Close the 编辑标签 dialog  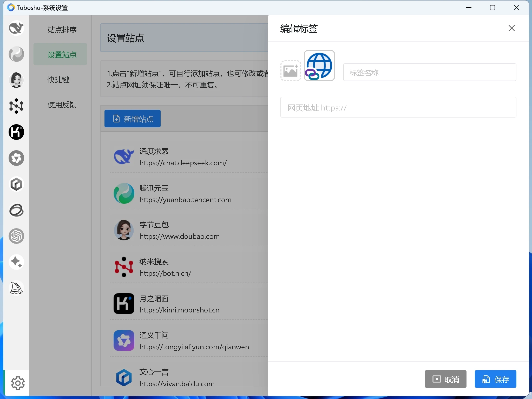(511, 28)
